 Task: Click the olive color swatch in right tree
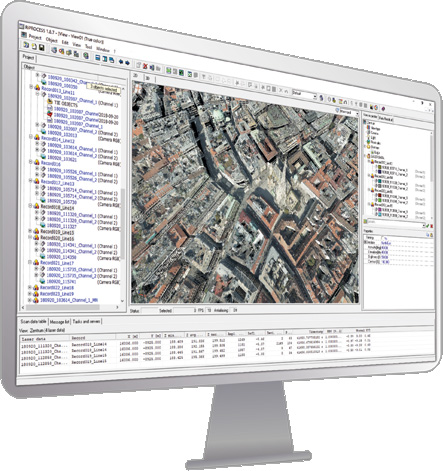click(379, 167)
